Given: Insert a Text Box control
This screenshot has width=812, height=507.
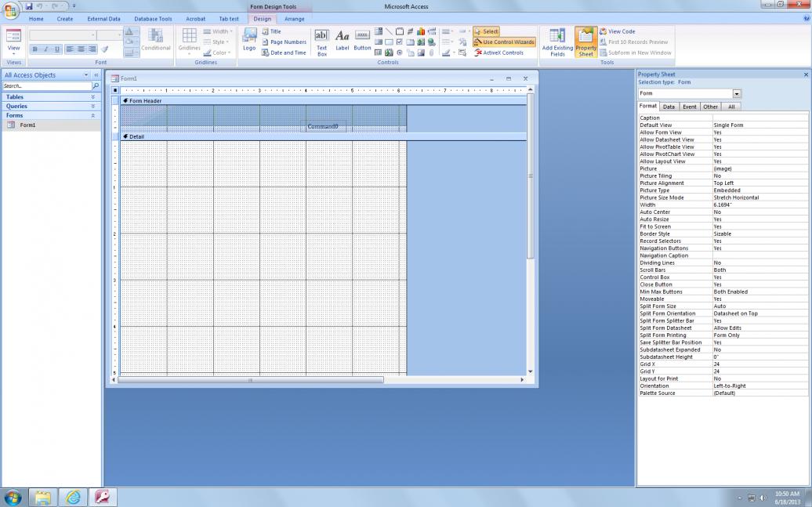Looking at the screenshot, I should tap(321, 43).
